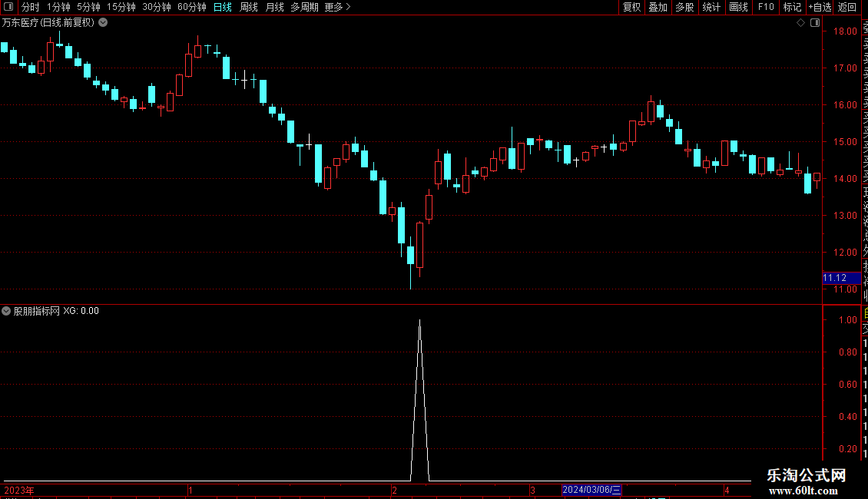Image resolution: width=868 pixels, height=499 pixels.
Task: Open the 复权 adjustment menu
Action: point(631,7)
